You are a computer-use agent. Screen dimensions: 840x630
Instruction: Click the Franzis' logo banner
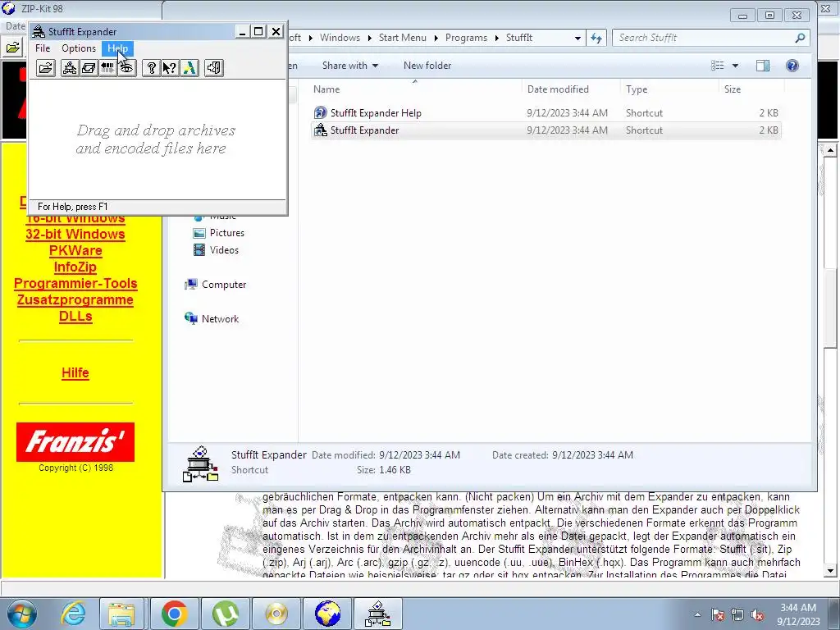coord(75,442)
